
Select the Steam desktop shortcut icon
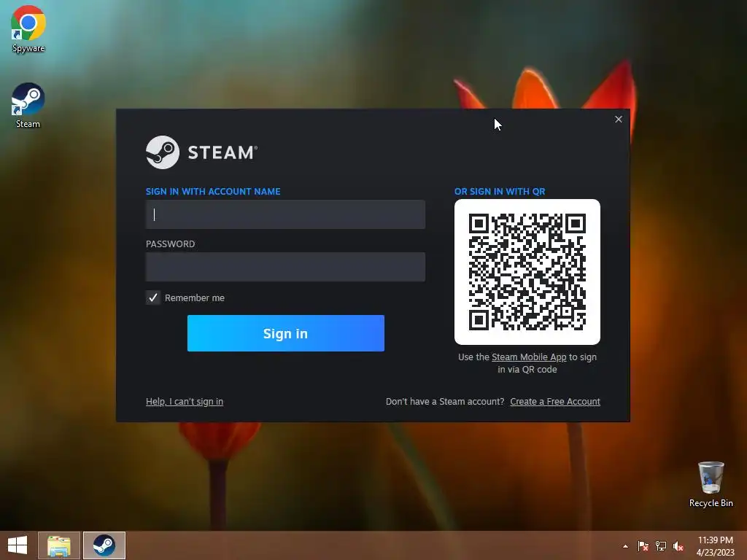pyautogui.click(x=28, y=105)
